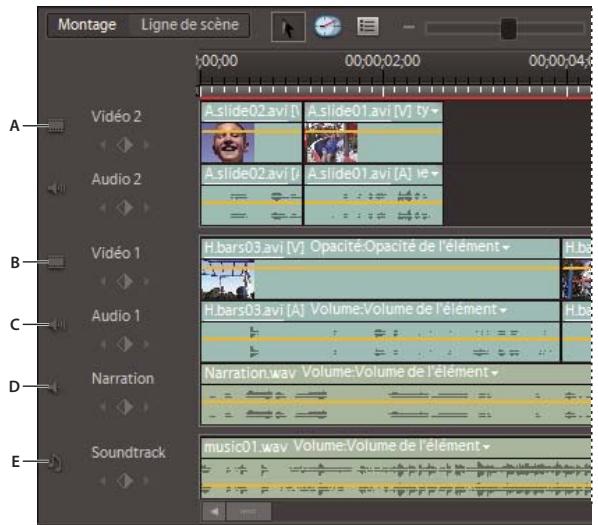
Task: Go to next keyframe on Audio 2
Action: [146, 208]
